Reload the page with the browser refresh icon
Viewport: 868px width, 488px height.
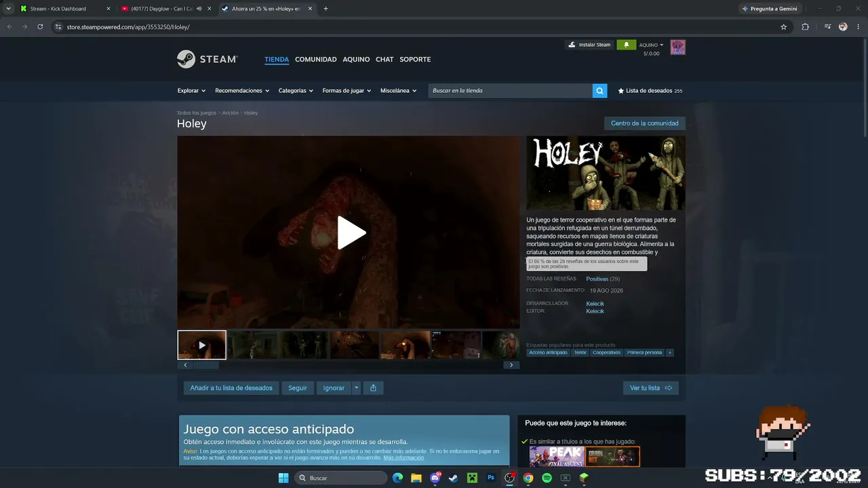point(40,27)
